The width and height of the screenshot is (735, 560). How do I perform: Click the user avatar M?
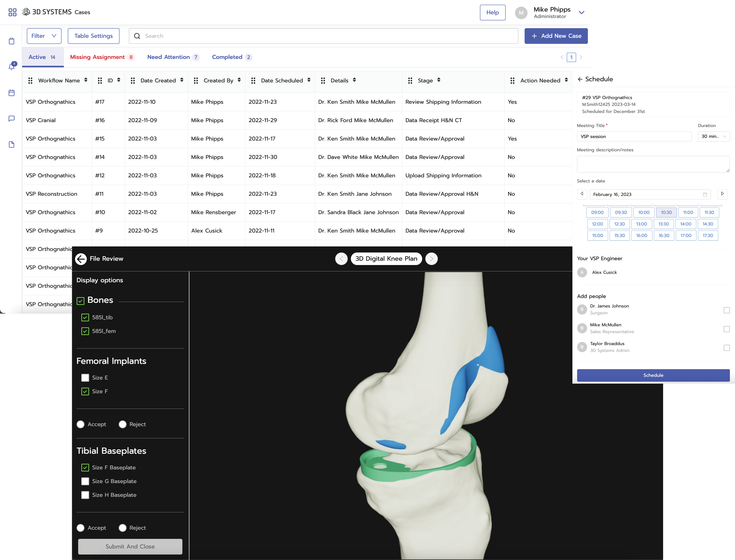(x=521, y=13)
